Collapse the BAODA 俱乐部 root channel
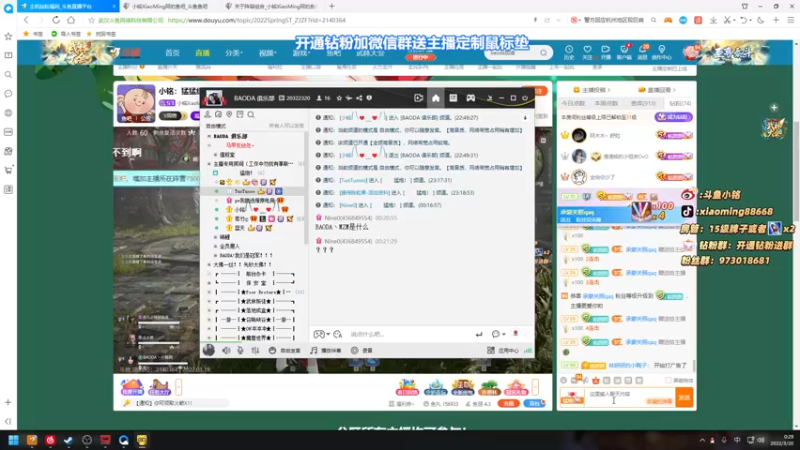This screenshot has width=800, height=450. coord(209,136)
